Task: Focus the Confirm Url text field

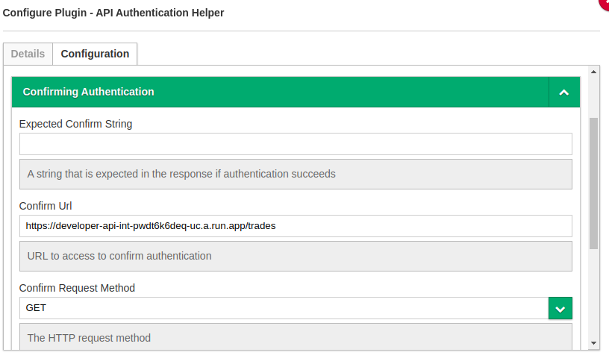Action: [296, 226]
